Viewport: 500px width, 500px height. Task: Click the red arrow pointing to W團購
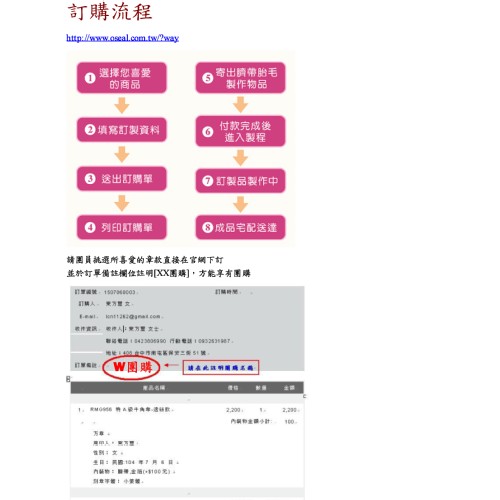pos(172,365)
